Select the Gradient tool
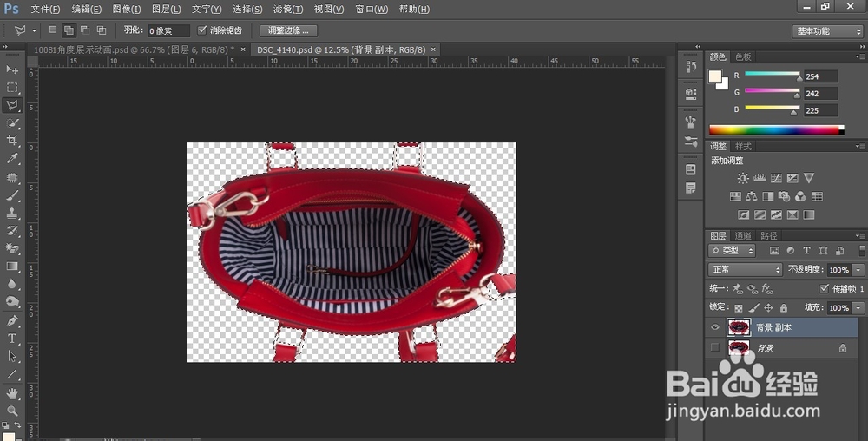 click(12, 267)
